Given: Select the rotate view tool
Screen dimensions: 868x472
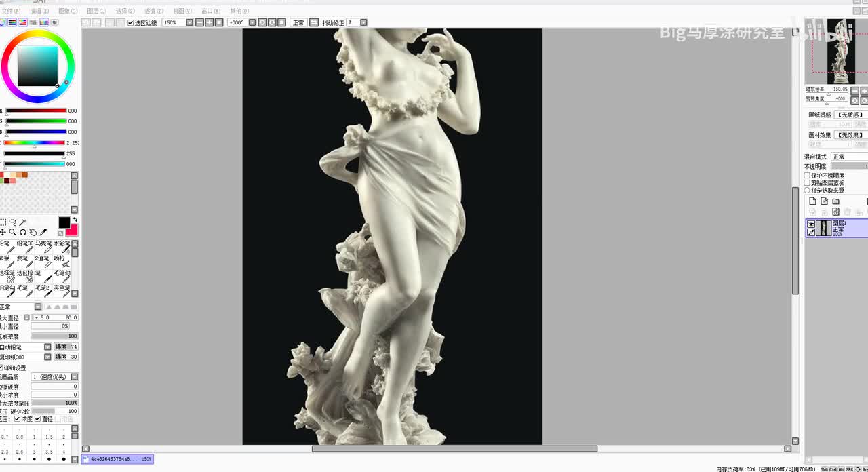Looking at the screenshot, I should tap(23, 232).
